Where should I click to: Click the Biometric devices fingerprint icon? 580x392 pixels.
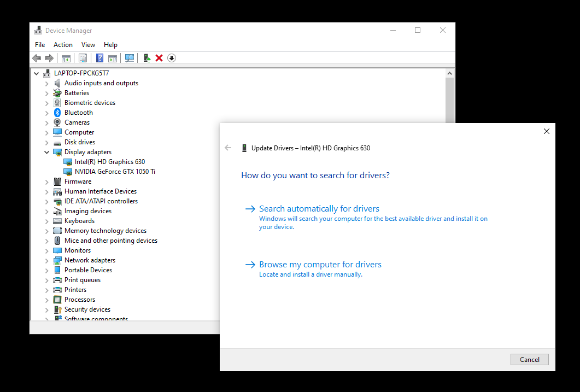click(x=57, y=103)
